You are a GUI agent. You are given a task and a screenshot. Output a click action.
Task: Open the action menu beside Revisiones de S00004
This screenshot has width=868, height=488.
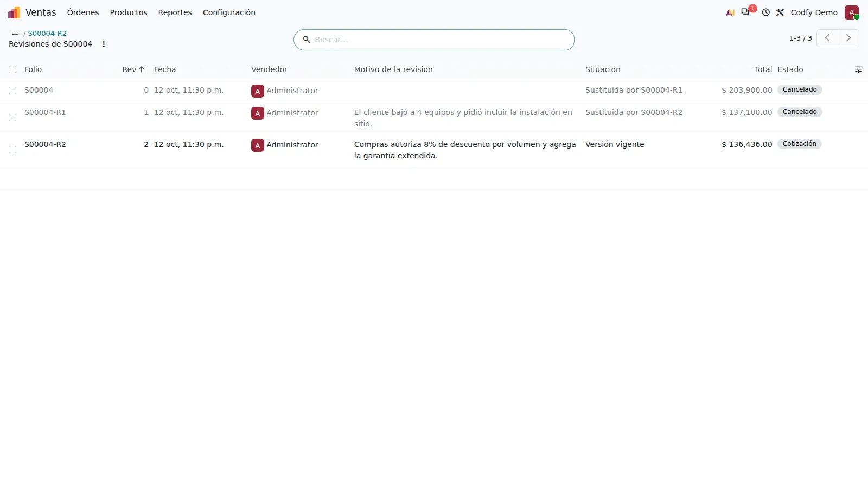click(x=104, y=44)
